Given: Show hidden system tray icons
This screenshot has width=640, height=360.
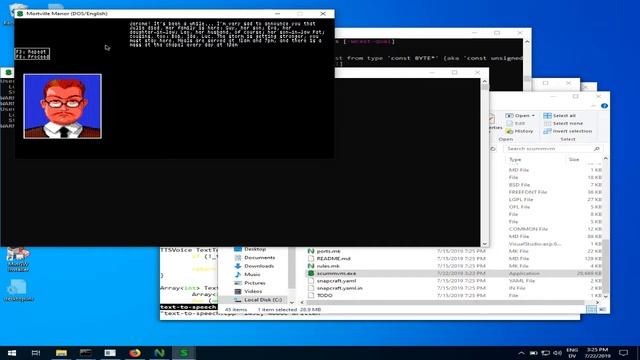Looking at the screenshot, I should click(x=521, y=353).
